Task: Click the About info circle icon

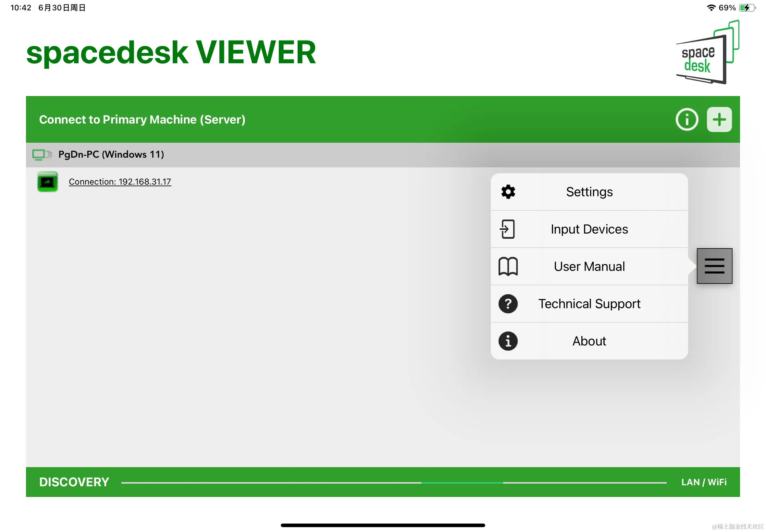Action: click(x=508, y=341)
